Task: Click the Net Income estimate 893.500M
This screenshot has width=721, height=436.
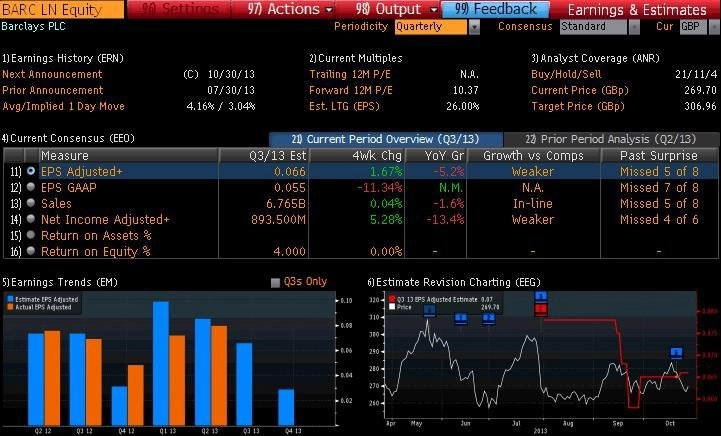Action: pyautogui.click(x=278, y=219)
